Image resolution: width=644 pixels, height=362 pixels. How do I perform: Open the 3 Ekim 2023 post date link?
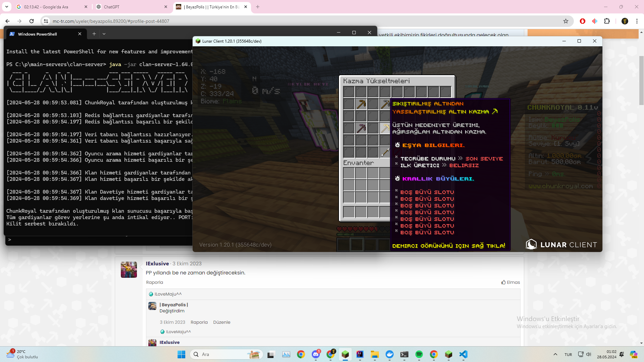187,264
